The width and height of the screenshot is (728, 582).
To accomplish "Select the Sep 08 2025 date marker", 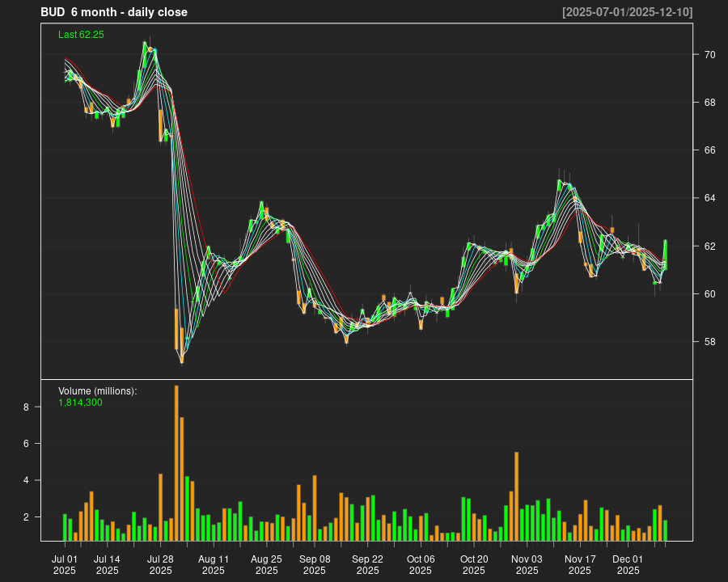I will coord(315,564).
